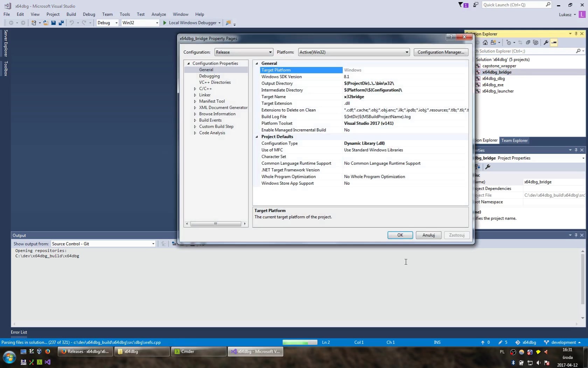Click Show All Files icon in Solution Explorer
The image size is (588, 368).
[x=535, y=42]
